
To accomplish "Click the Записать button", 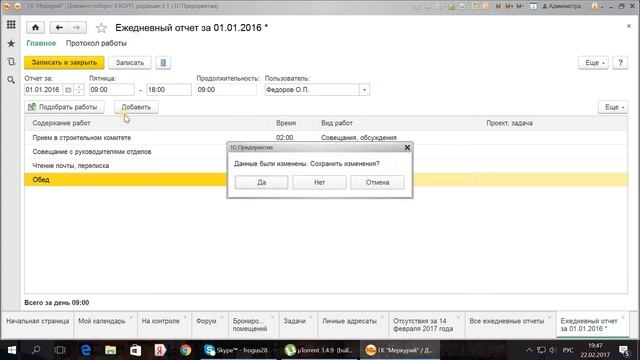I will [130, 62].
